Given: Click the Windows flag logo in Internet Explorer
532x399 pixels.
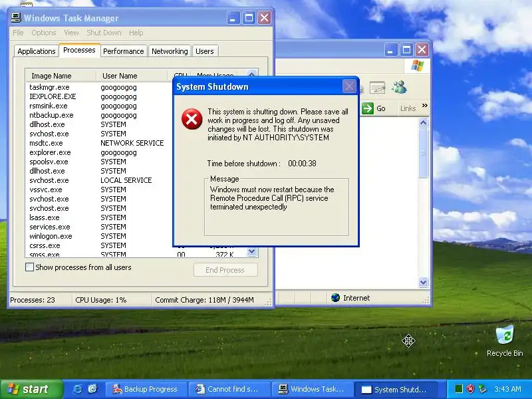Looking at the screenshot, I should [x=418, y=65].
